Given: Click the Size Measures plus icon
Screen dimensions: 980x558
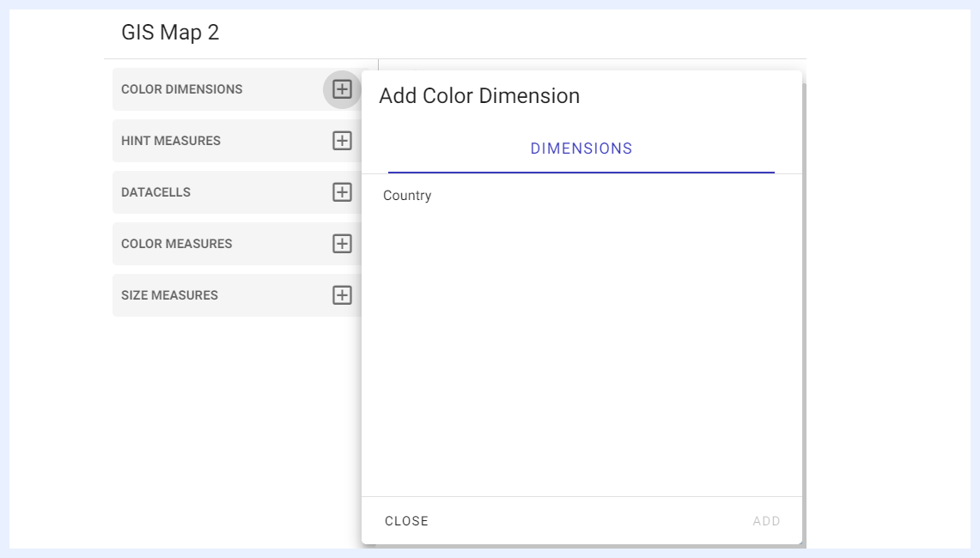Looking at the screenshot, I should coord(342,295).
